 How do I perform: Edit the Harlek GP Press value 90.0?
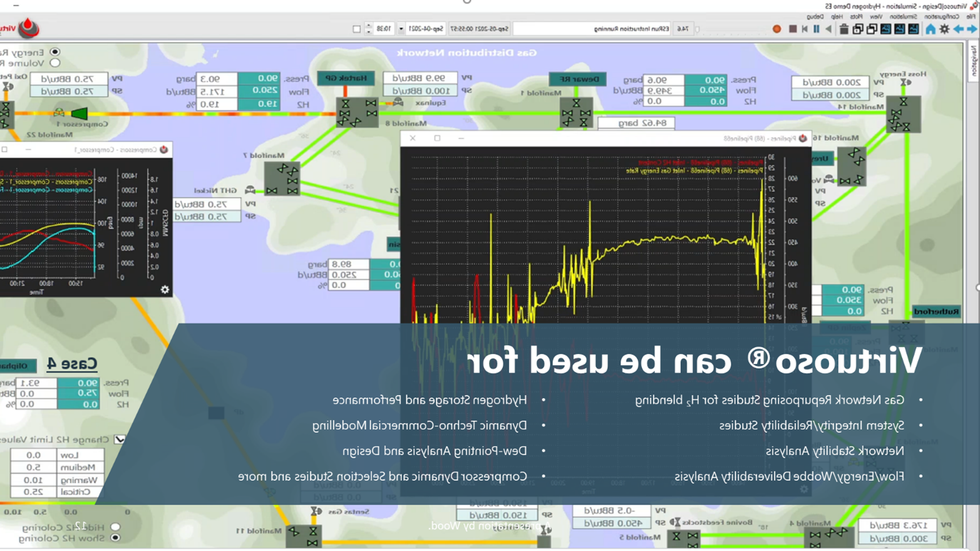259,78
